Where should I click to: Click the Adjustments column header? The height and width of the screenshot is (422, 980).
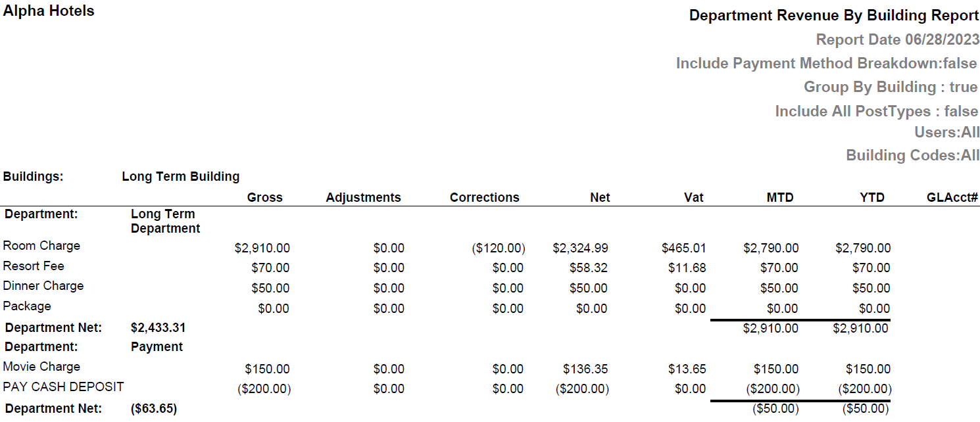[363, 197]
